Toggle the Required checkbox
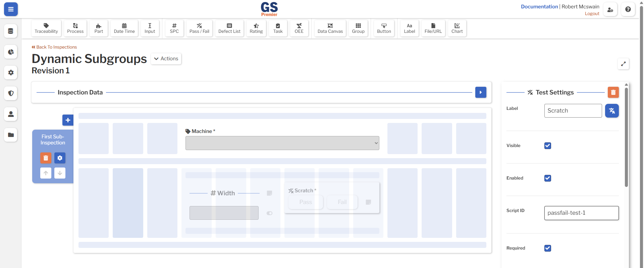The image size is (644, 268). (x=548, y=248)
